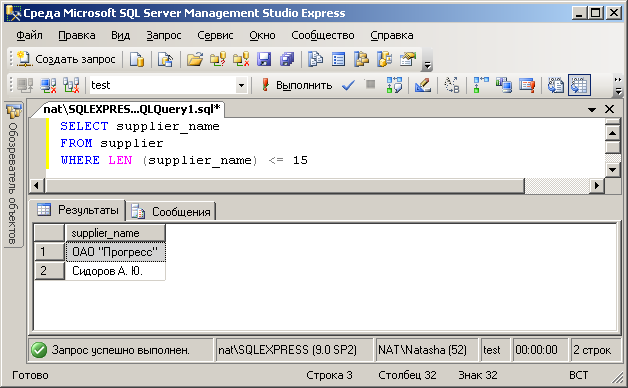Open the Вид menu
The height and width of the screenshot is (388, 628).
pyautogui.click(x=121, y=35)
